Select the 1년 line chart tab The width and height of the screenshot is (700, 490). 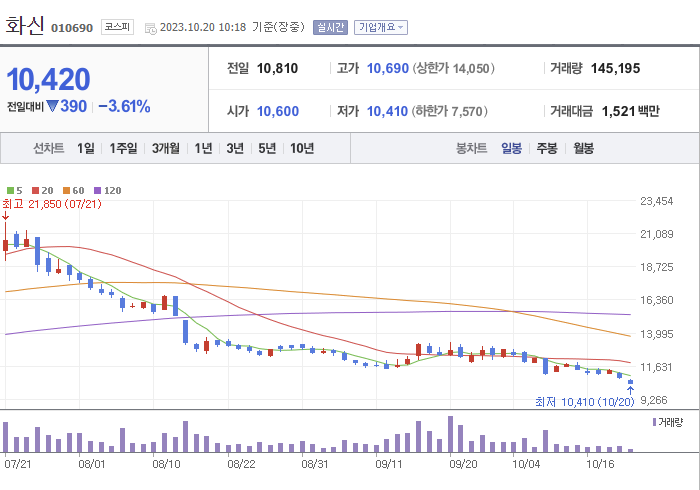[x=203, y=148]
